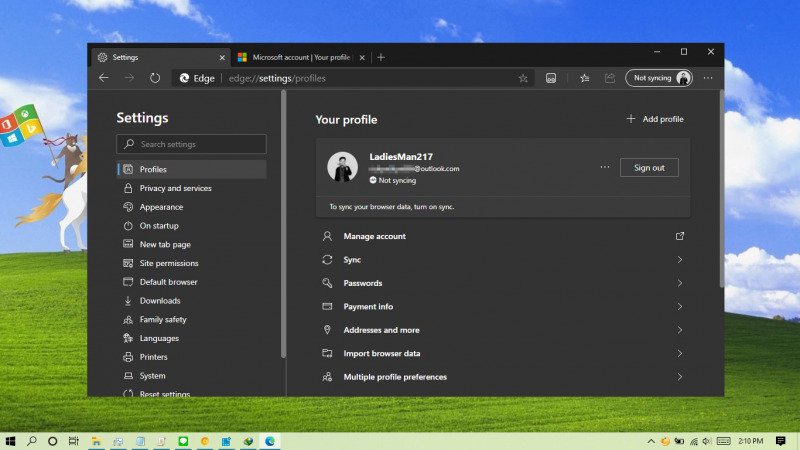Reload the settings page
Image resolution: width=800 pixels, height=450 pixels.
155,78
